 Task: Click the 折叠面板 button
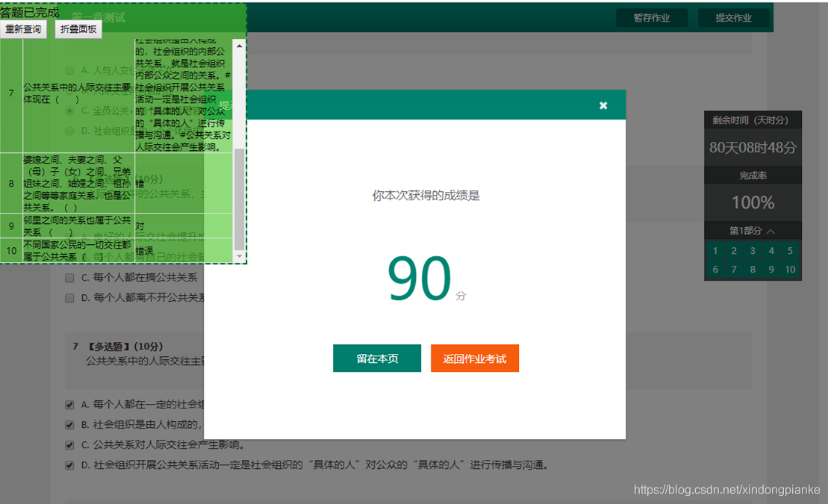[78, 29]
